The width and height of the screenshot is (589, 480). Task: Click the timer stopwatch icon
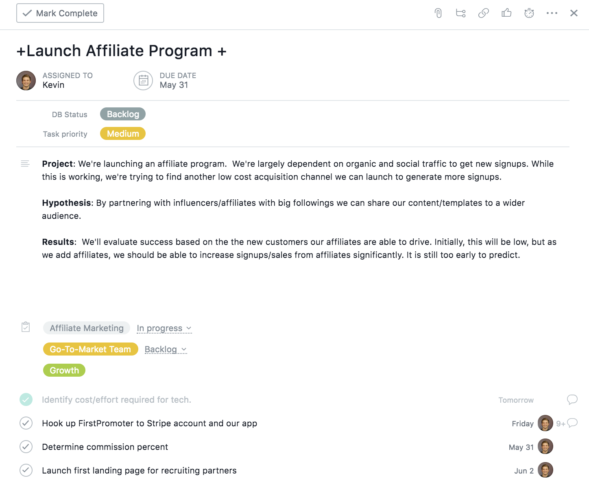(x=529, y=13)
